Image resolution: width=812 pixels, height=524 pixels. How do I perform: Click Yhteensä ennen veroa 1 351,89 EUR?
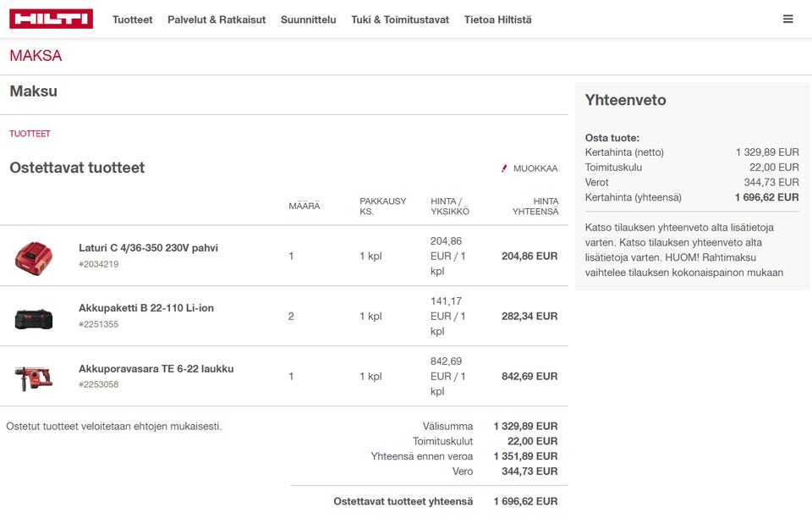[525, 456]
